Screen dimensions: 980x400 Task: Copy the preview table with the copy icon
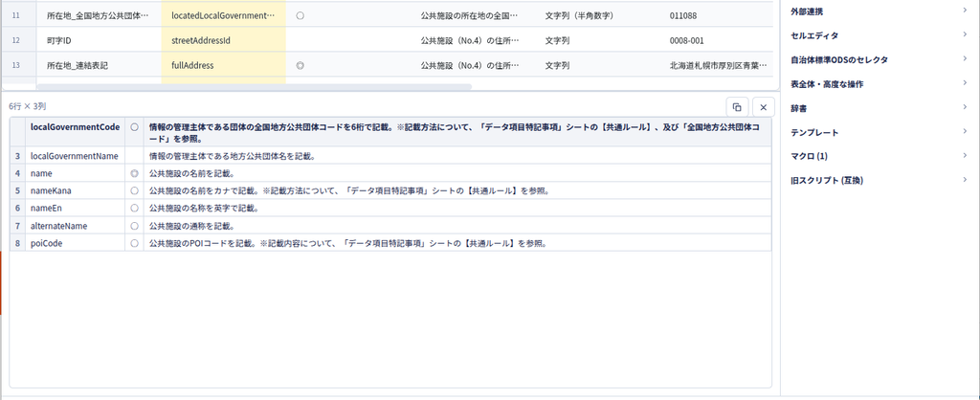click(737, 107)
